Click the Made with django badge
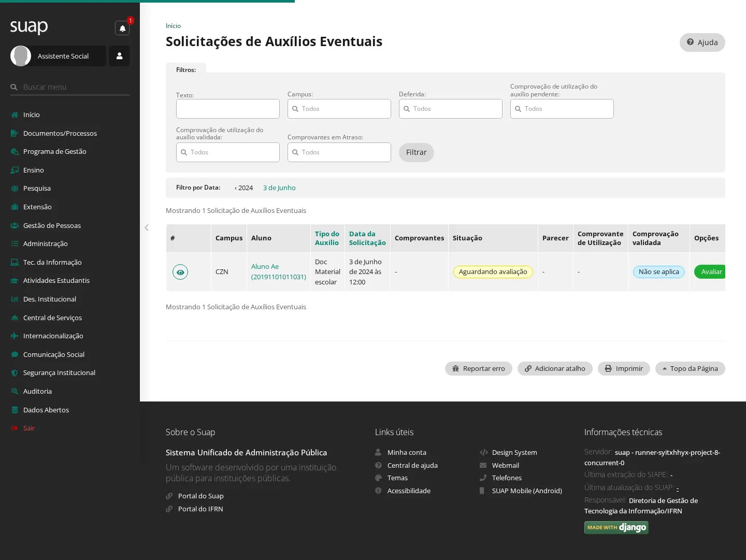The width and height of the screenshot is (746, 560). 616,527
